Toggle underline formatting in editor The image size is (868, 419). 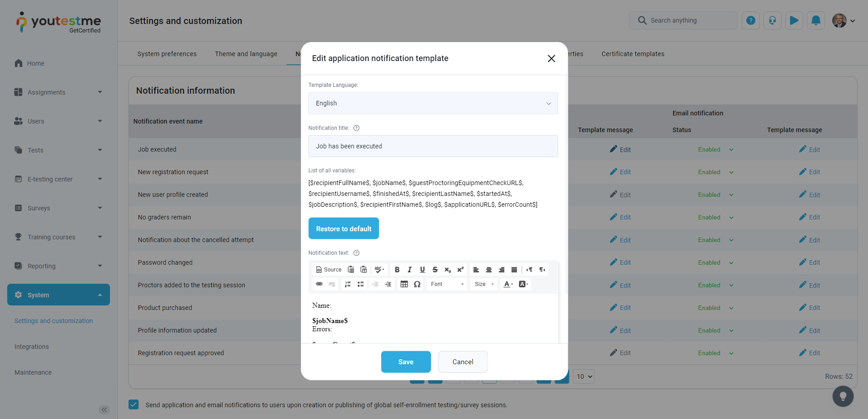coord(422,270)
